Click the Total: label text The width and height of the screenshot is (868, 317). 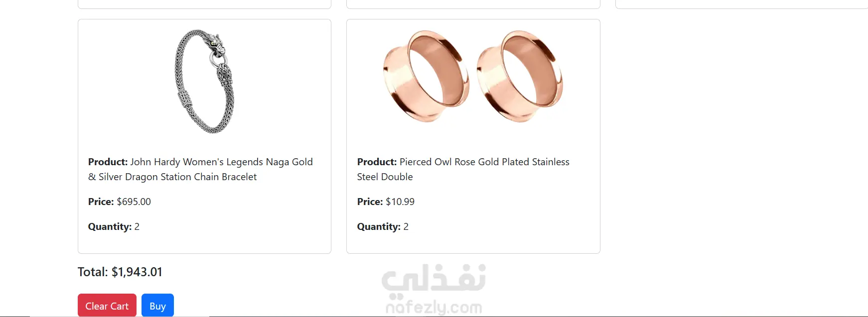tap(93, 272)
